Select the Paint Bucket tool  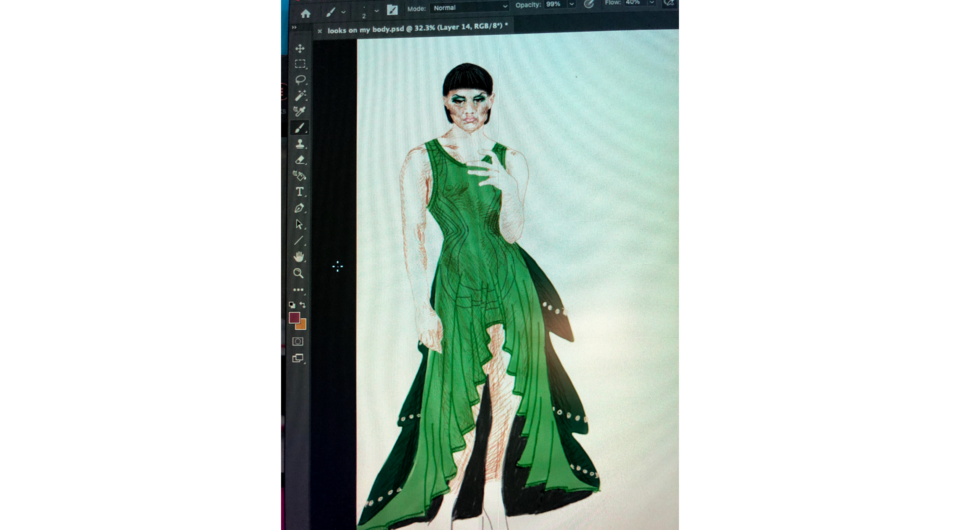point(299,176)
